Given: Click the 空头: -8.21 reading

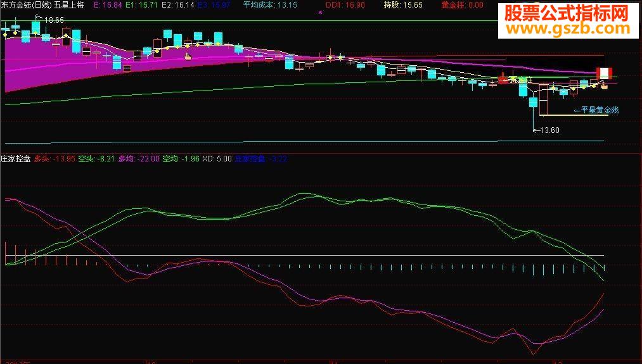Looking at the screenshot, I should 96,159.
